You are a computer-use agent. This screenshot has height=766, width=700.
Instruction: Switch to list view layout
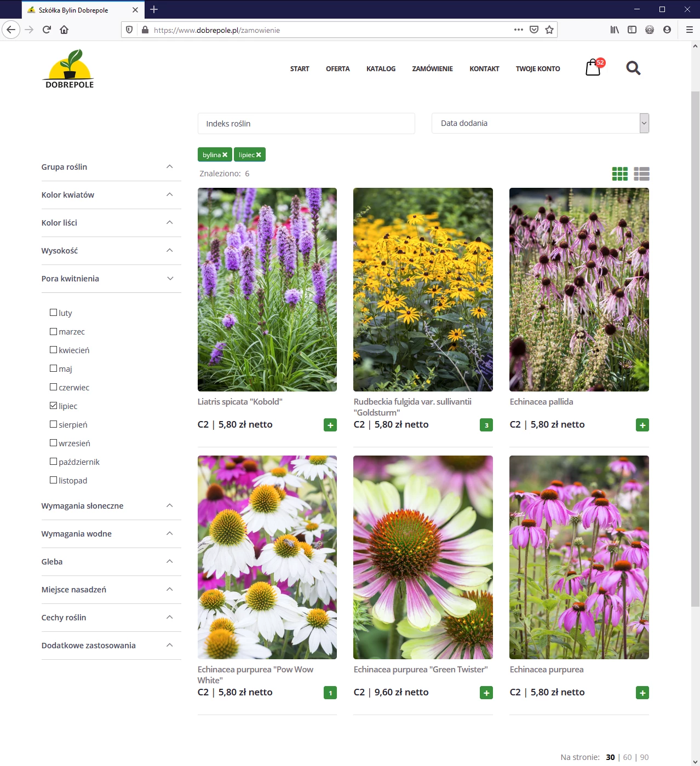[x=641, y=174]
